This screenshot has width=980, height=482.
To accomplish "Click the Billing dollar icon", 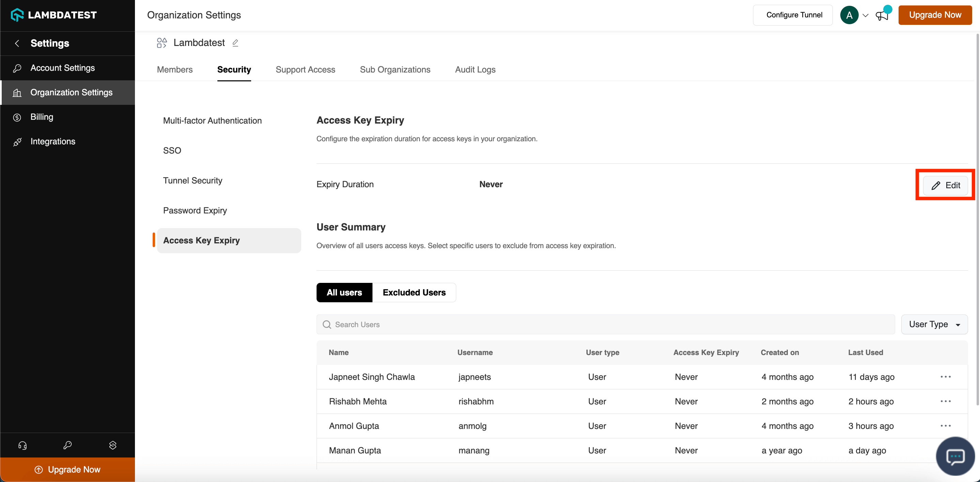I will pos(17,117).
